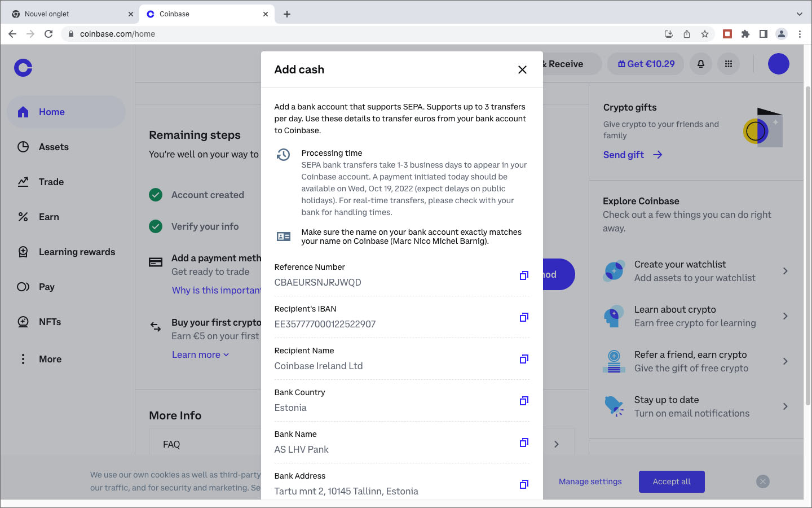Screen dimensions: 812x508
Task: Copy the Recipient's IBAN
Action: (524, 317)
